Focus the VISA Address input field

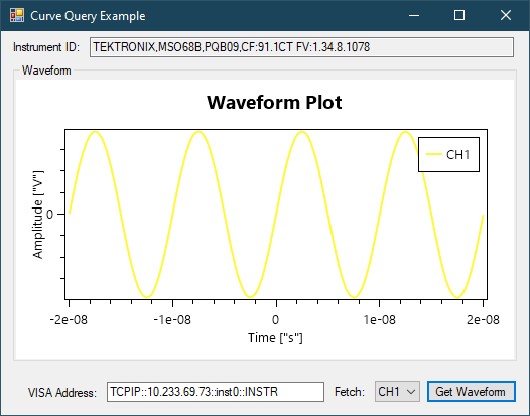click(215, 392)
